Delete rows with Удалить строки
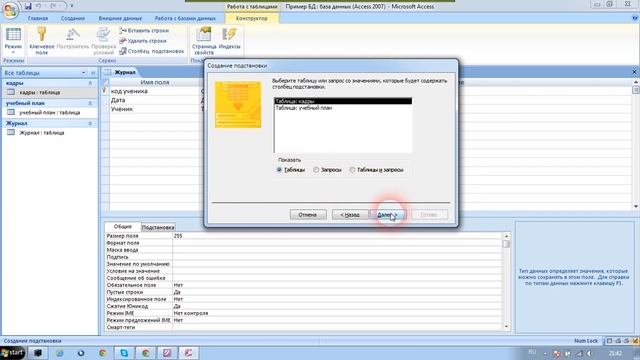Viewport: 640px width, 360px height. click(x=143, y=41)
